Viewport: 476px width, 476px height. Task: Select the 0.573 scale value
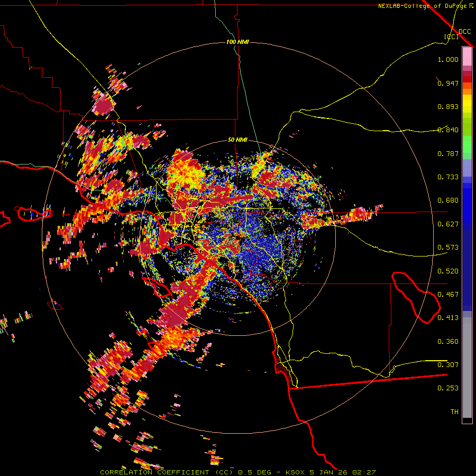448,248
